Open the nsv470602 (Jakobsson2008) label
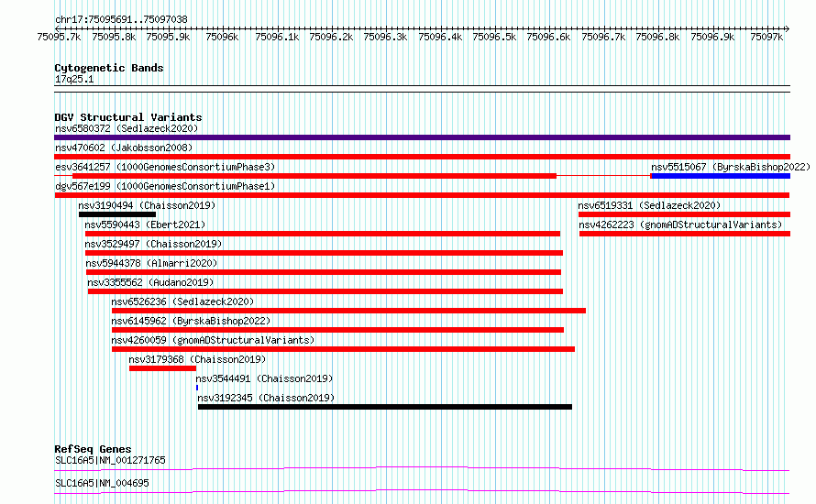This screenshot has height=504, width=816. click(124, 148)
